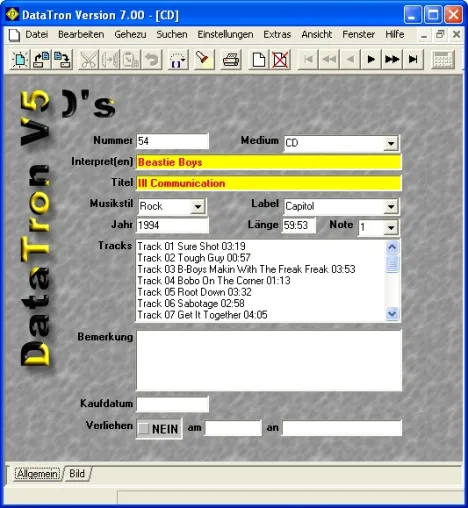Go to the previous record arrow
The width and height of the screenshot is (468, 508).
pyautogui.click(x=350, y=60)
